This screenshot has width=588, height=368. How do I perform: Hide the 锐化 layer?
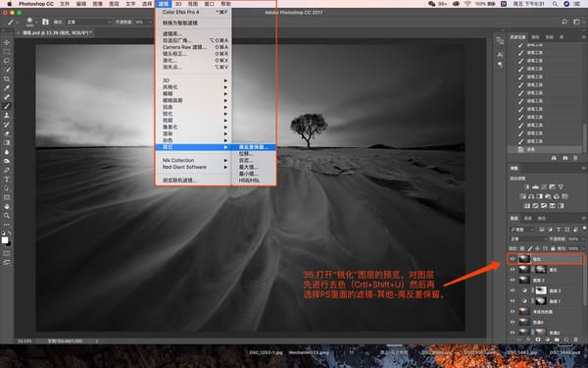click(x=513, y=259)
